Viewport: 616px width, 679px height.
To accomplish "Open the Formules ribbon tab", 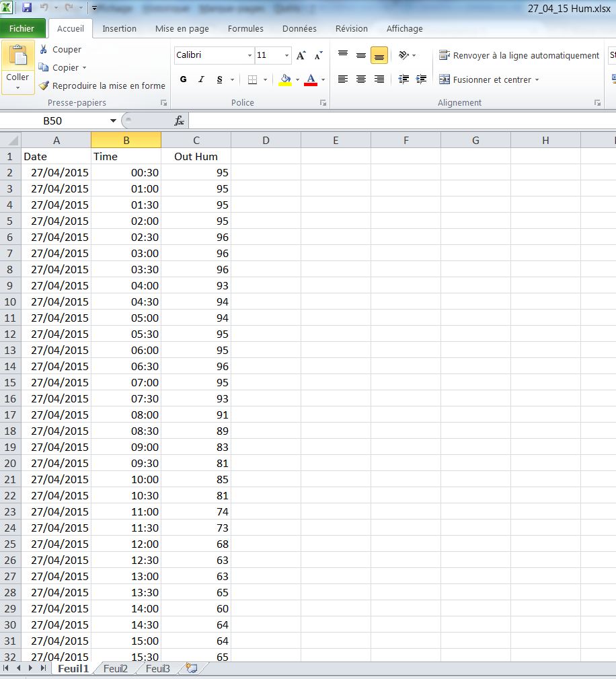I will click(x=245, y=28).
